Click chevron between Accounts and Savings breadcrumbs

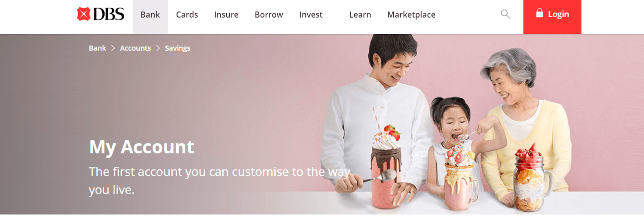158,48
